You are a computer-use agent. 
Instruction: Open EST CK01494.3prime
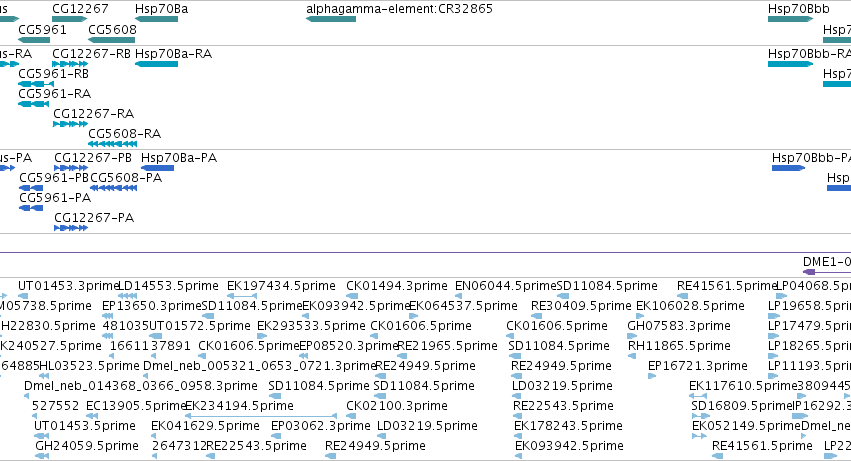(x=397, y=286)
